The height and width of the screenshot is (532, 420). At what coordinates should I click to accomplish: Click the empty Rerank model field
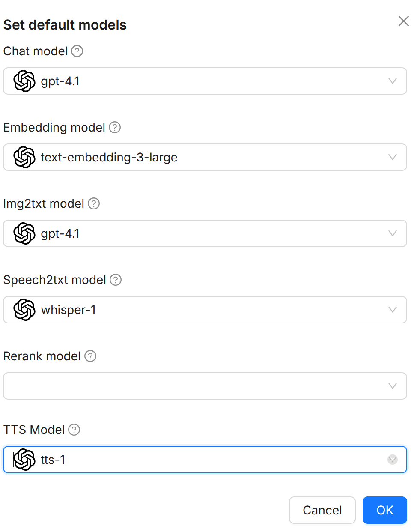coord(193,386)
